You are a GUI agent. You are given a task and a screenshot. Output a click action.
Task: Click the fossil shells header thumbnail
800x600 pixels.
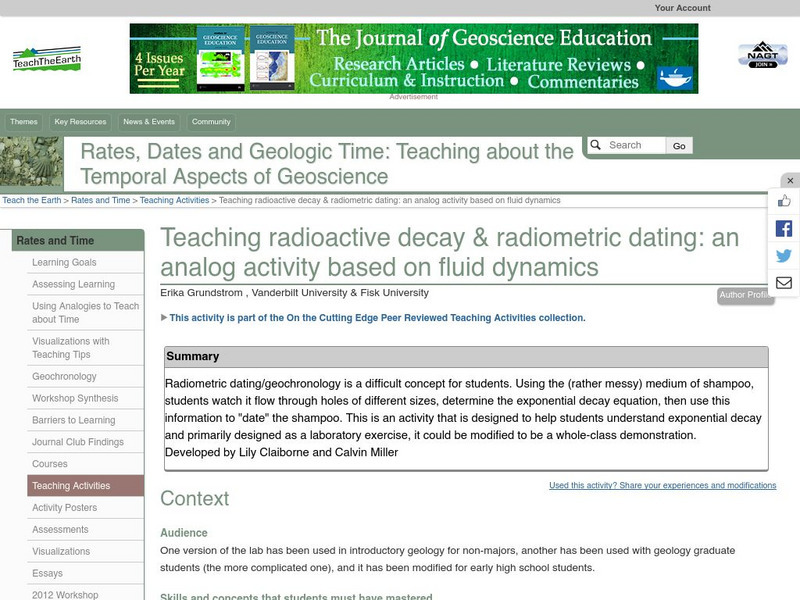(x=32, y=161)
